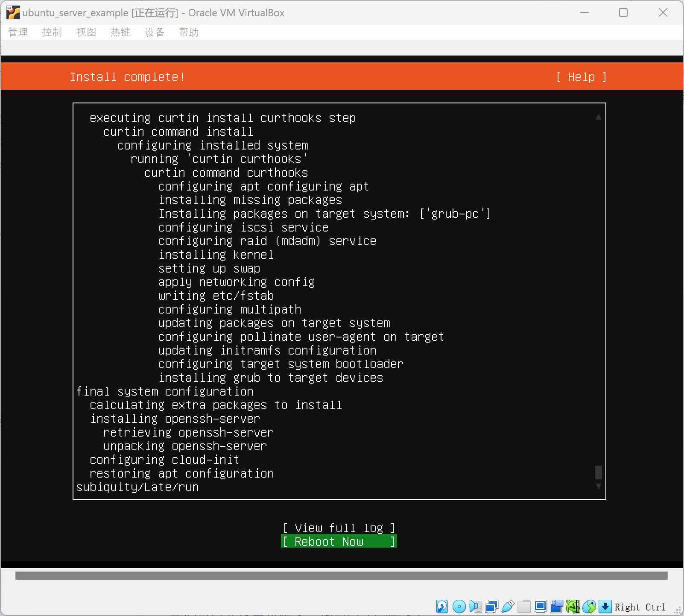Click the recording status icon

[x=556, y=607]
